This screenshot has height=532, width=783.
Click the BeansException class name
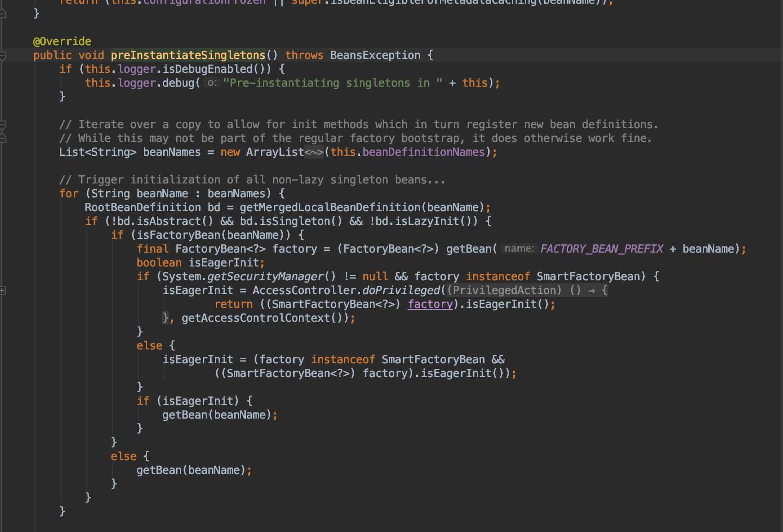[x=375, y=55]
